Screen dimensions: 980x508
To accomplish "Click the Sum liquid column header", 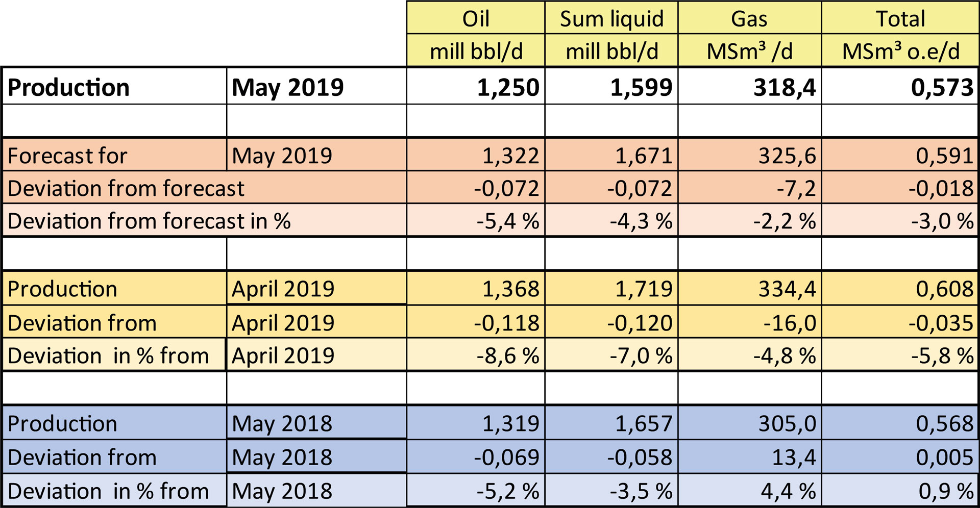I will click(611, 19).
